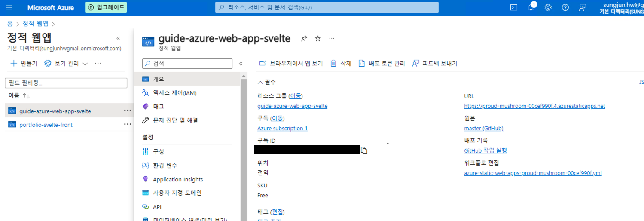
Task: Copy the 구독 ID to clipboard
Action: coord(364,150)
